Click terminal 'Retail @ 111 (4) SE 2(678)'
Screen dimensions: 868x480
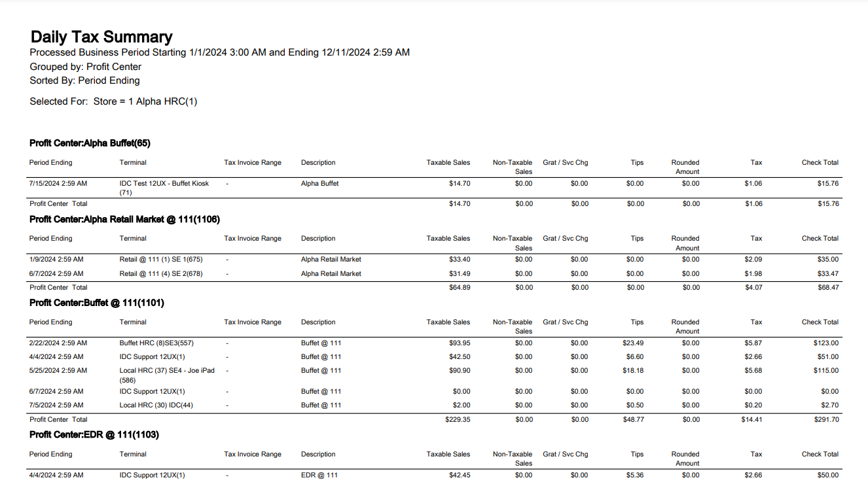[161, 274]
